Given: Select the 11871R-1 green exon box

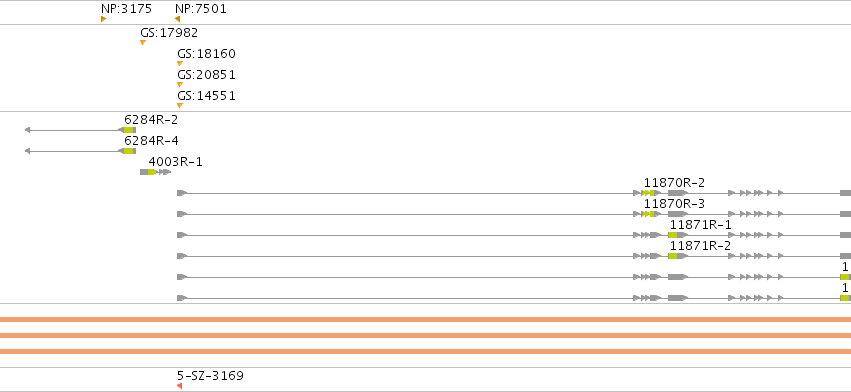Looking at the screenshot, I should [x=673, y=235].
